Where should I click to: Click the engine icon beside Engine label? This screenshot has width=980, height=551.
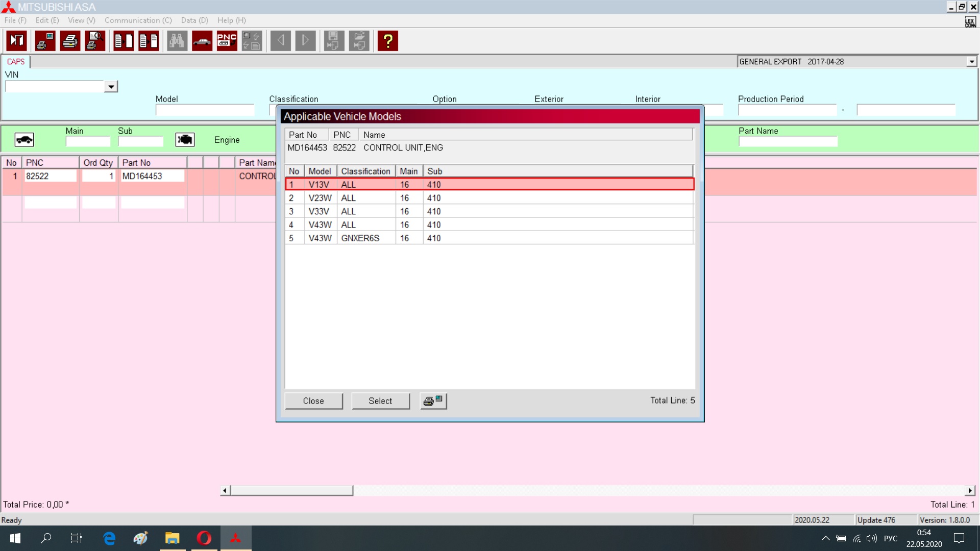185,139
